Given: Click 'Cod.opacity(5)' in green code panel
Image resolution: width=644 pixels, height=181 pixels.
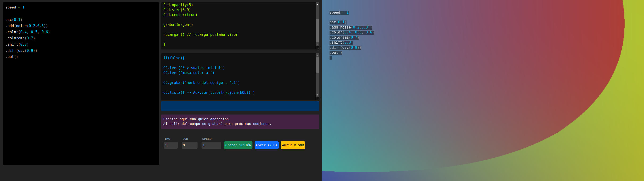Looking at the screenshot, I should 178,5.
